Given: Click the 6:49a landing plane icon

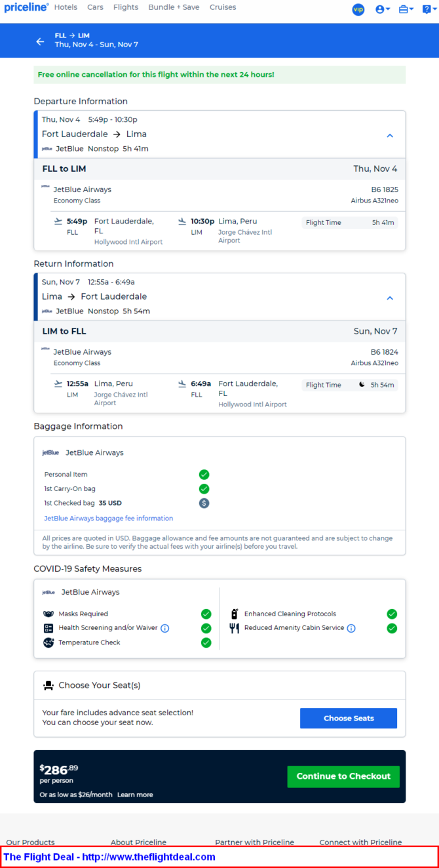Looking at the screenshot, I should [182, 384].
